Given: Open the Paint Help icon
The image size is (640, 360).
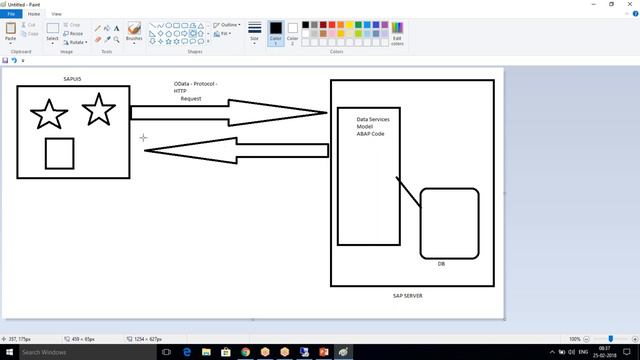Looking at the screenshot, I should tap(636, 14).
